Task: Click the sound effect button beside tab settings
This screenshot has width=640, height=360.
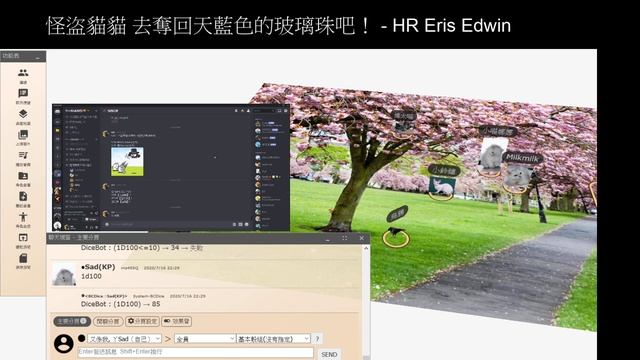Action: [x=177, y=321]
